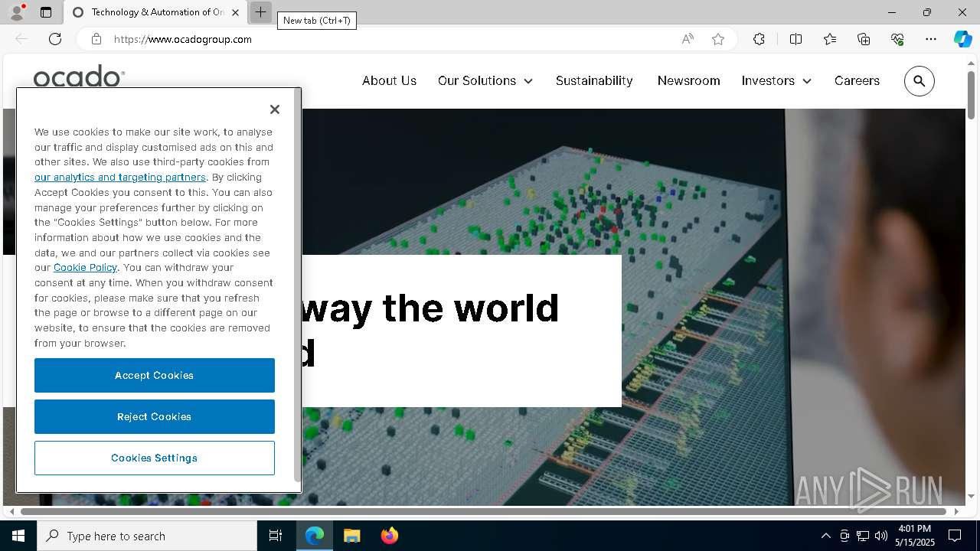Open the Extensions puzzle icon
Image resolution: width=980 pixels, height=551 pixels.
coord(759,39)
